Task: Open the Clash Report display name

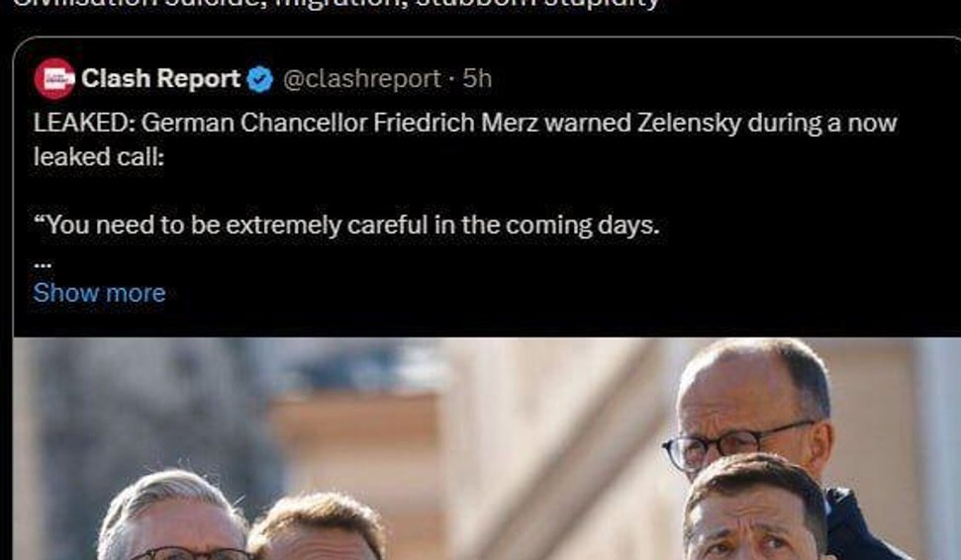Action: [160, 78]
